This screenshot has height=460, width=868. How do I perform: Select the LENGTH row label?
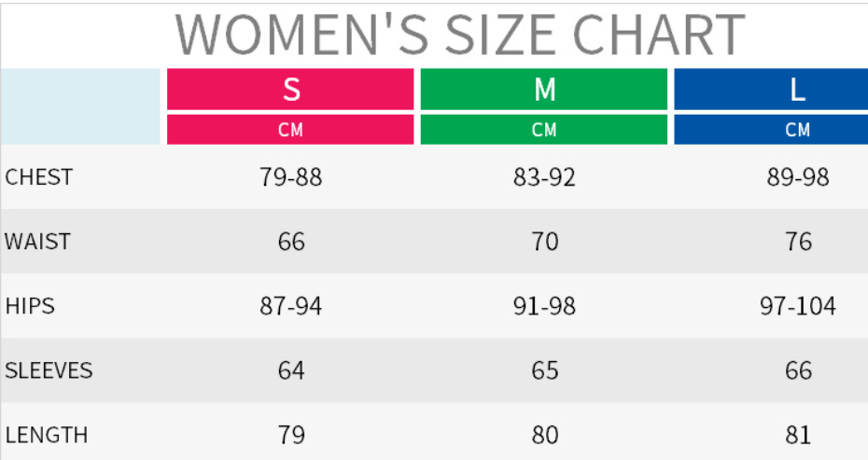47,435
